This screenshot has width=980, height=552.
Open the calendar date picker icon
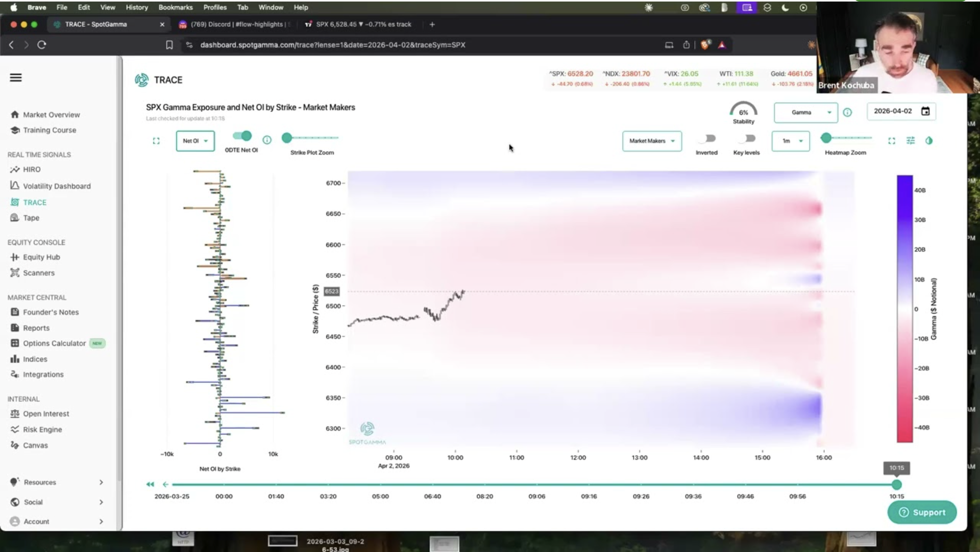tap(925, 111)
